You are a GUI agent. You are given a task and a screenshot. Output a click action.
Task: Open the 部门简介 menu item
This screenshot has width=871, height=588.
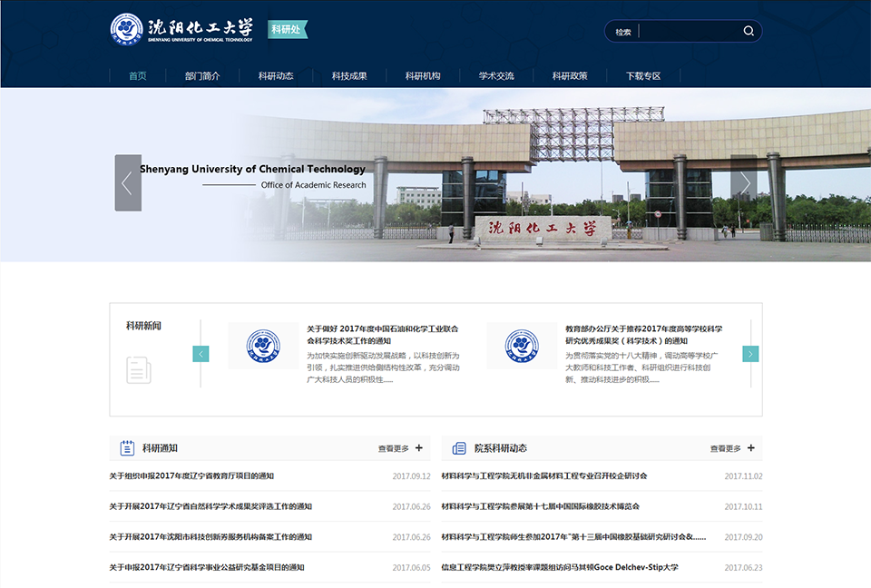point(202,76)
